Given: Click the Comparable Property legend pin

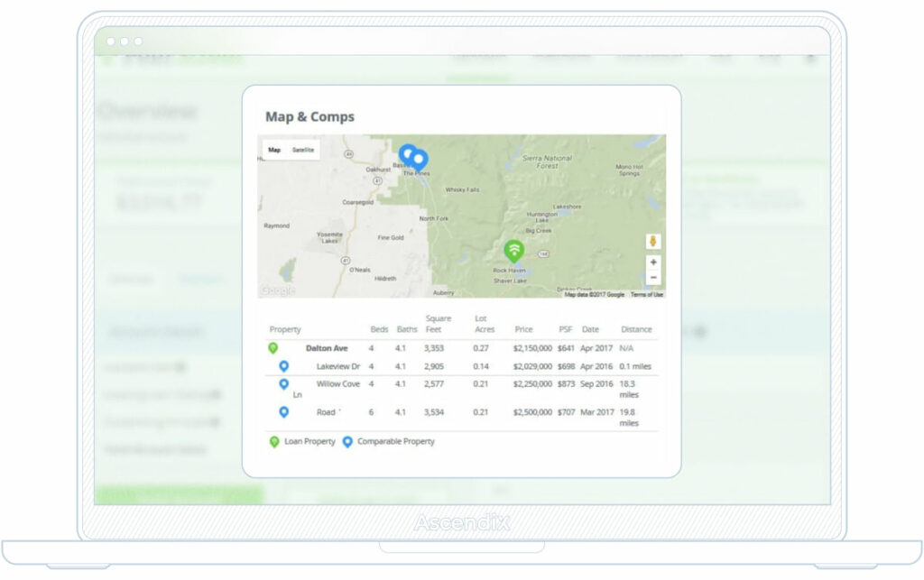Looking at the screenshot, I should pos(347,442).
